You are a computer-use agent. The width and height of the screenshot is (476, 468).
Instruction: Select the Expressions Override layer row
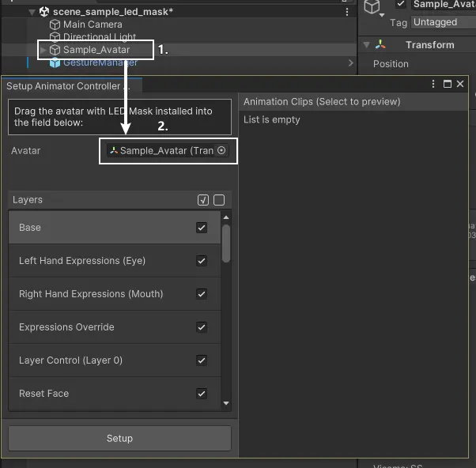pos(103,327)
